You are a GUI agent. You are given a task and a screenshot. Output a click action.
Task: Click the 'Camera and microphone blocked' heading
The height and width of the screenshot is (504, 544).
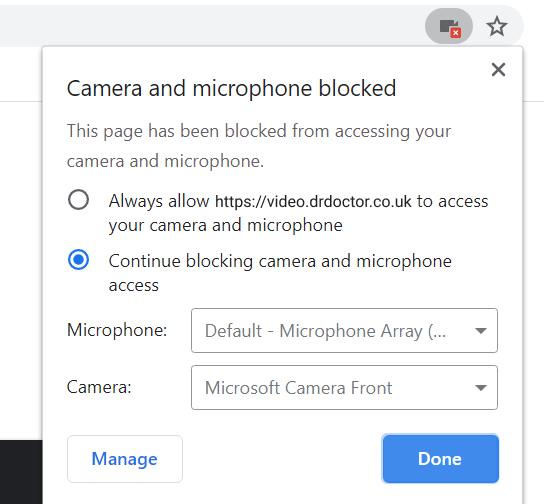231,88
